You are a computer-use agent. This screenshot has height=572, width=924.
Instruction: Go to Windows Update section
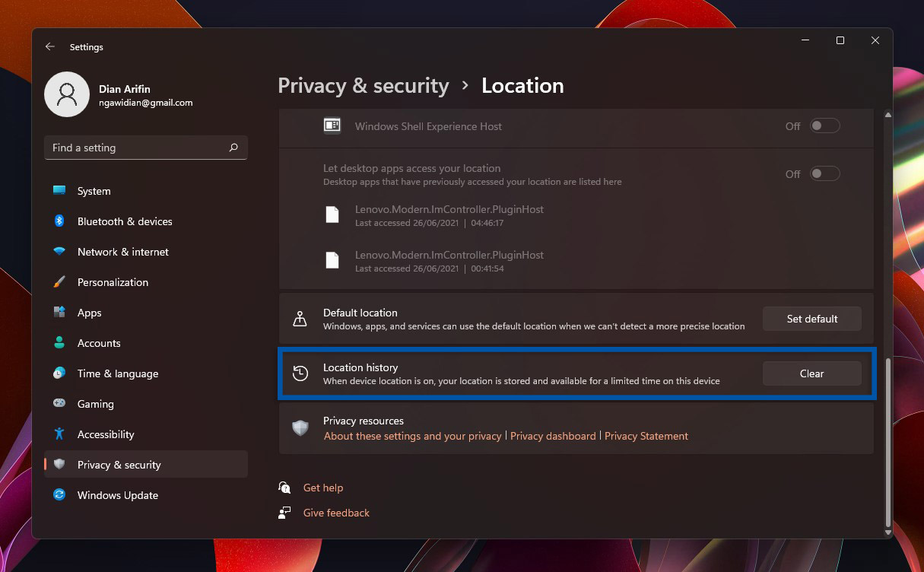click(x=118, y=495)
